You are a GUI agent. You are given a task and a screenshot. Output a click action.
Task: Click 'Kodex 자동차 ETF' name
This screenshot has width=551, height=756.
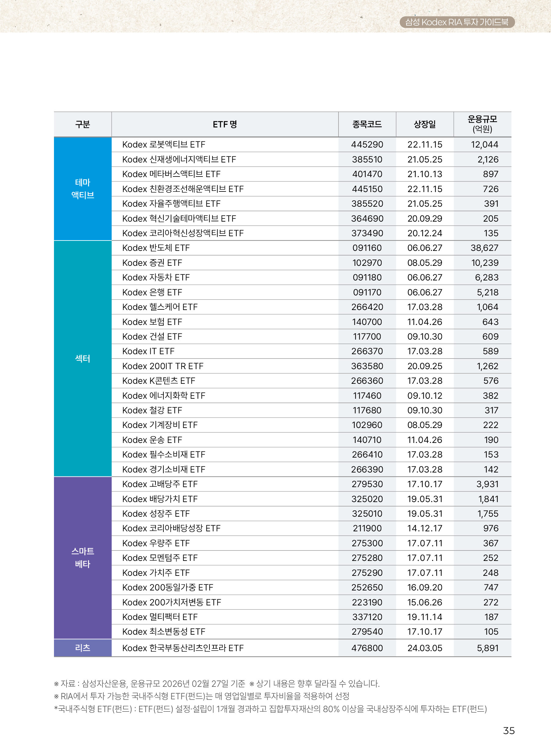[156, 277]
